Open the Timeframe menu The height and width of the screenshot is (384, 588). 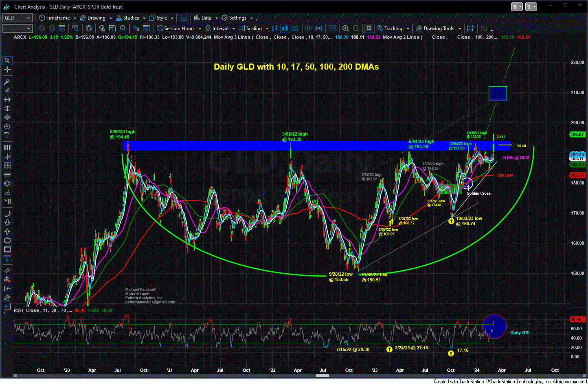54,18
